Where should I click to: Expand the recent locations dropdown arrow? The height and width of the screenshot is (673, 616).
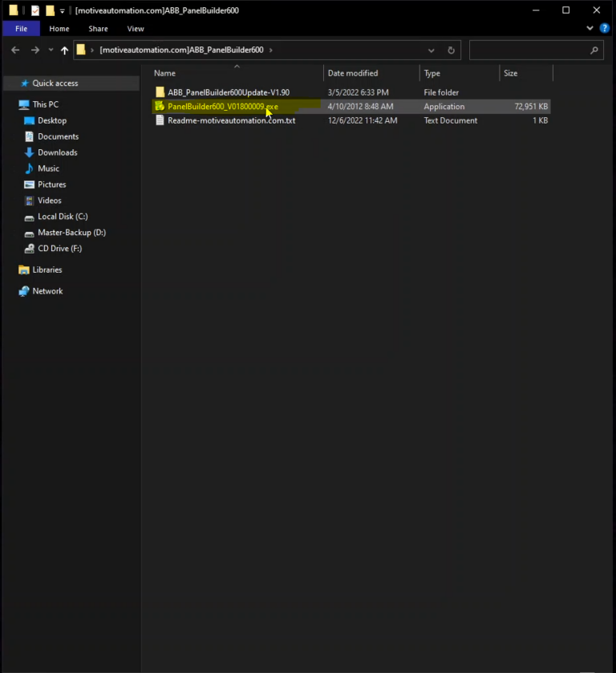click(51, 50)
